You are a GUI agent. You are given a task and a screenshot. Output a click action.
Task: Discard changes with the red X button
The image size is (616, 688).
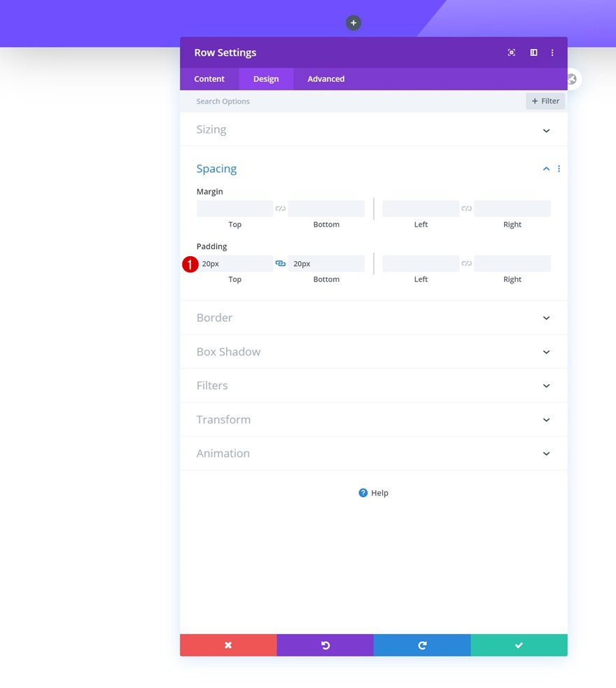point(228,645)
